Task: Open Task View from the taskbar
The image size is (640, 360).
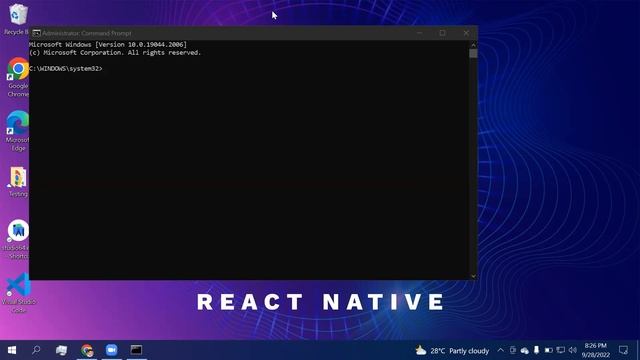Action: coord(62,350)
